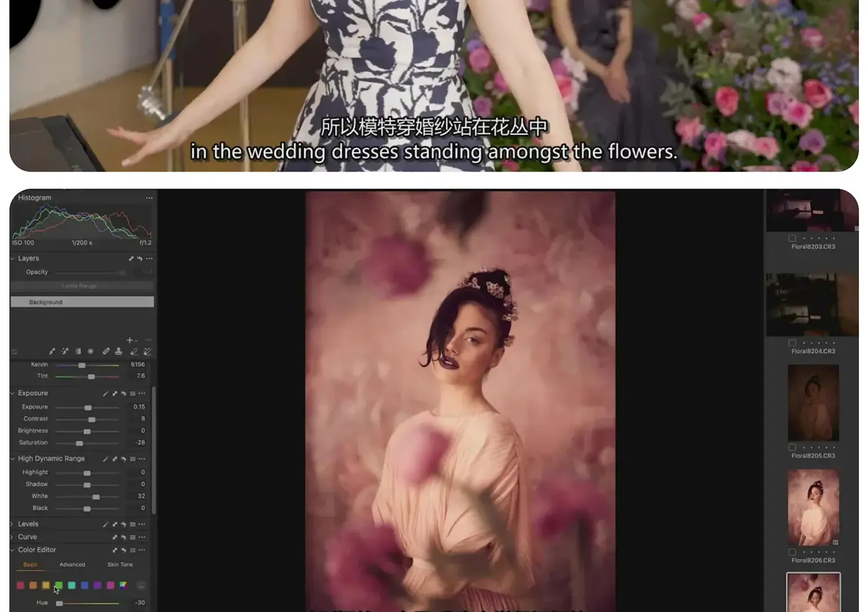Select the Healing bandage tool
This screenshot has height=612, width=868.
pos(106,352)
